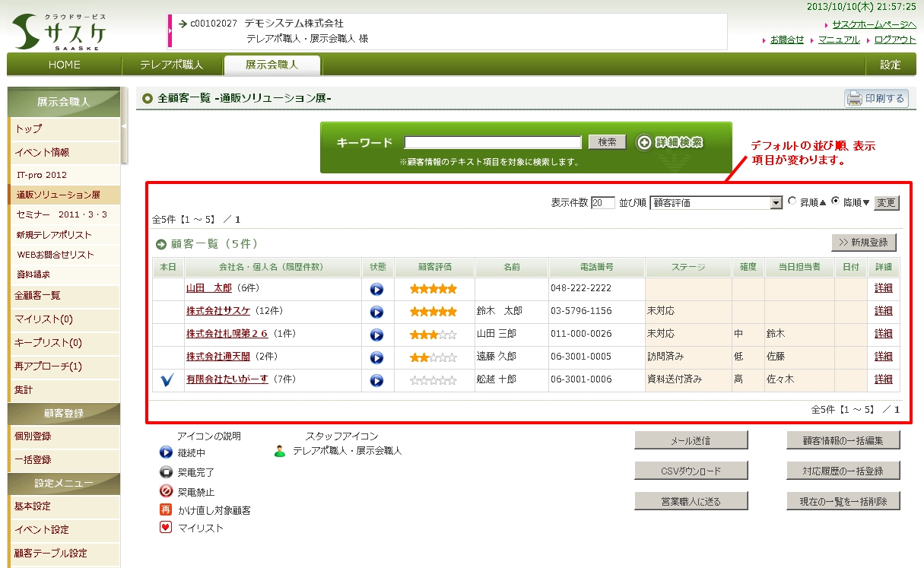Open the HOME tab

tap(64, 65)
